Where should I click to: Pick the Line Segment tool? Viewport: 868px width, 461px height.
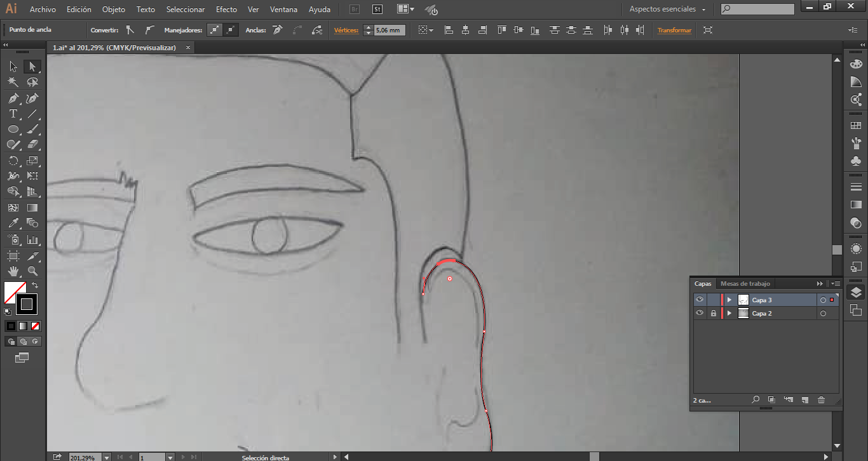coord(32,114)
